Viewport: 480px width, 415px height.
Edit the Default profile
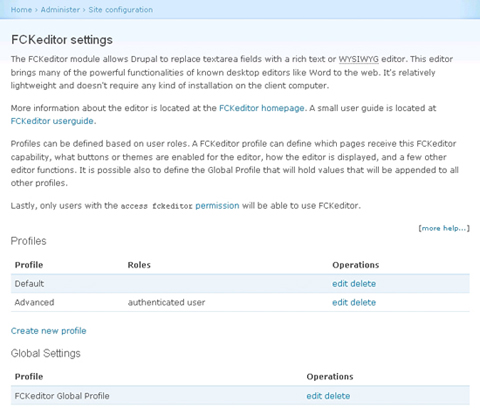point(340,284)
